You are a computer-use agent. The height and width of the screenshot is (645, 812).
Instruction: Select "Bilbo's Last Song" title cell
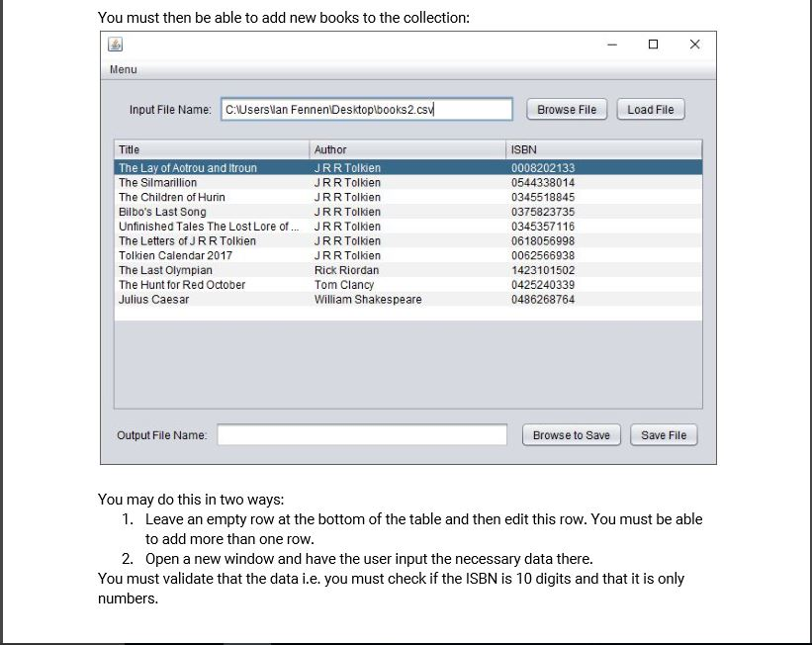[x=212, y=212]
